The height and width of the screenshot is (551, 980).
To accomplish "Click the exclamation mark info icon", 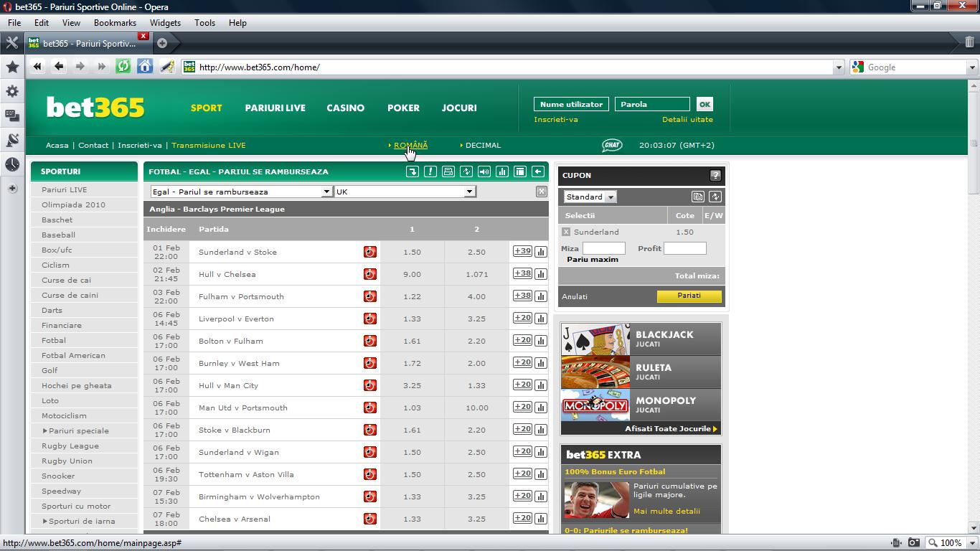I will point(430,171).
